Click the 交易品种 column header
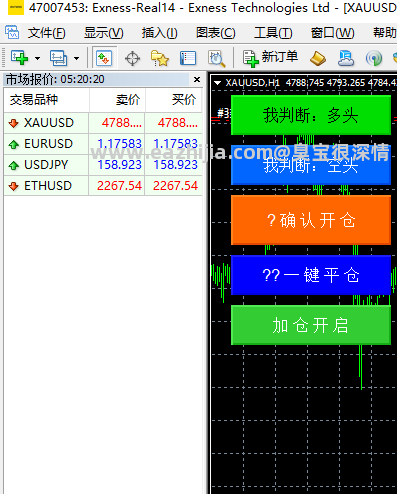This screenshot has width=397, height=494. coord(46,100)
